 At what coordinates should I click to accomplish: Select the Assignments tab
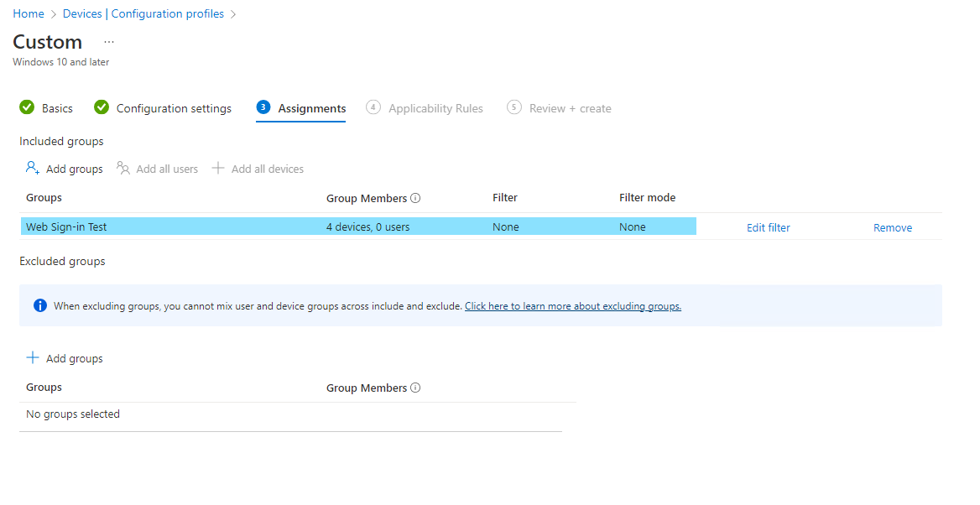[x=311, y=108]
